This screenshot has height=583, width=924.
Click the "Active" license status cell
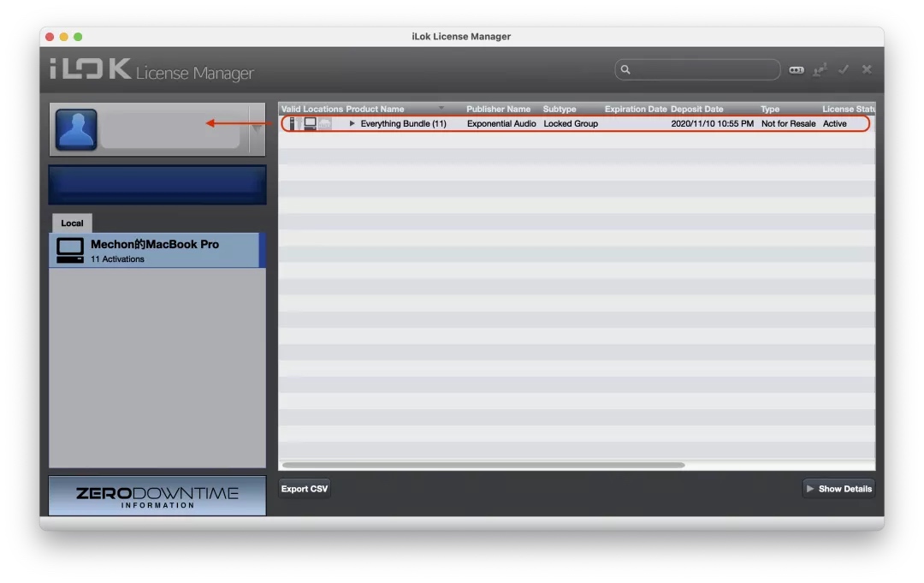pyautogui.click(x=834, y=124)
